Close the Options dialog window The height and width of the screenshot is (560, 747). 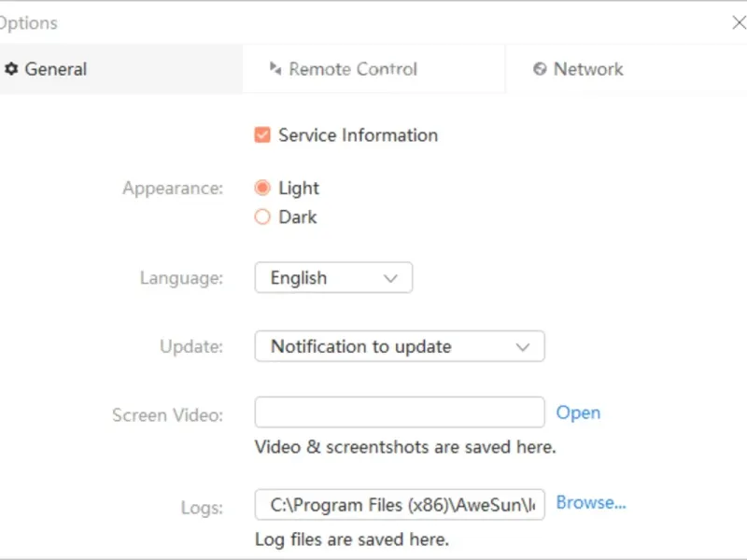click(x=738, y=22)
